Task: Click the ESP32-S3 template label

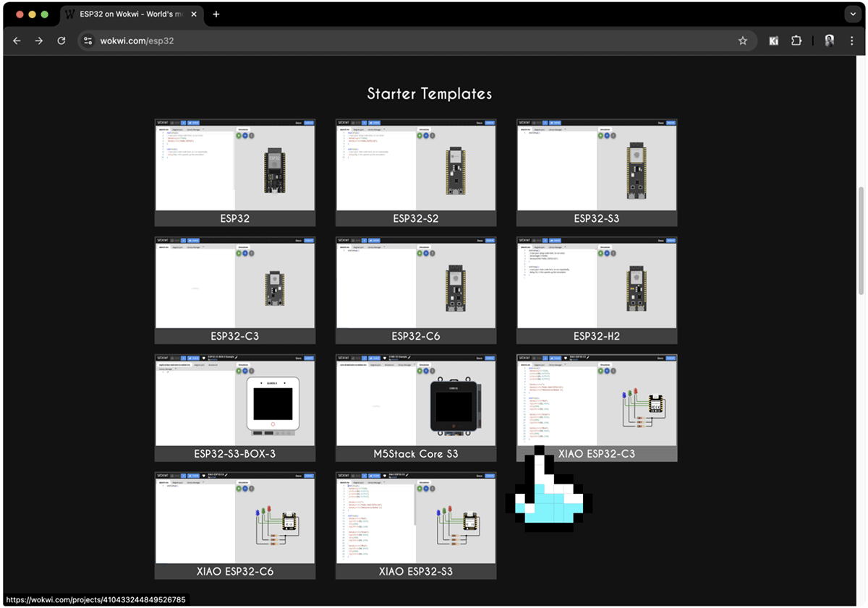Action: point(597,218)
